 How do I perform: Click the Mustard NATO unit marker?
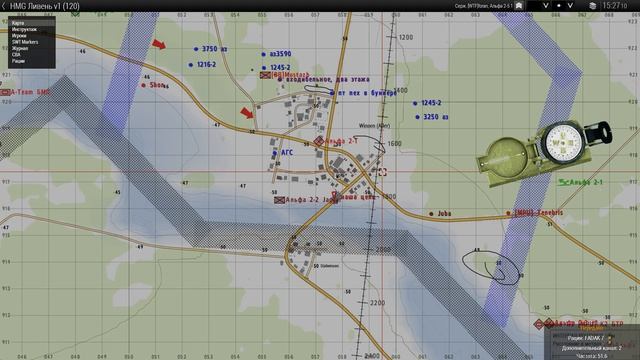265,75
